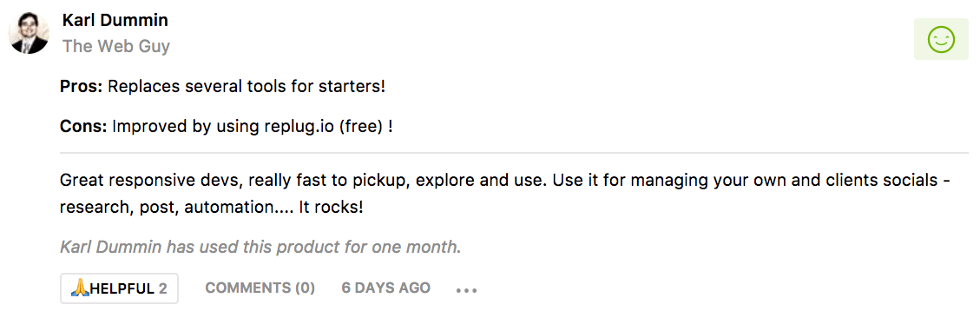Click the green smiley rating icon

[941, 39]
